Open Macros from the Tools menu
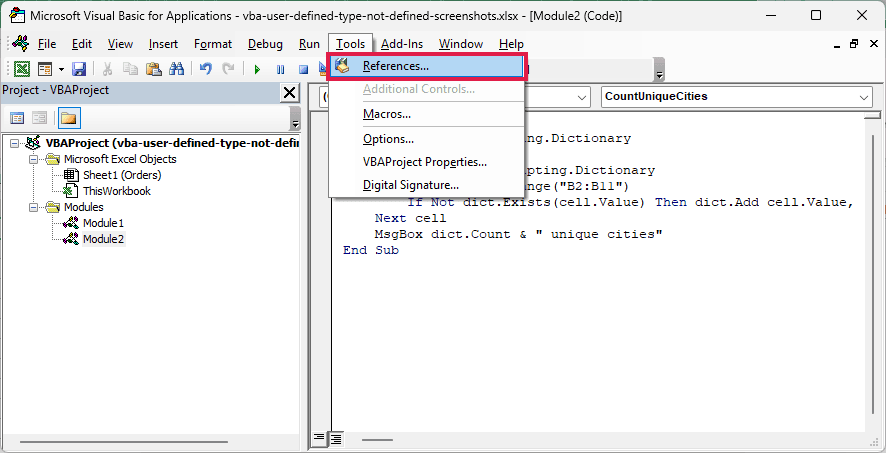 [x=427, y=114]
